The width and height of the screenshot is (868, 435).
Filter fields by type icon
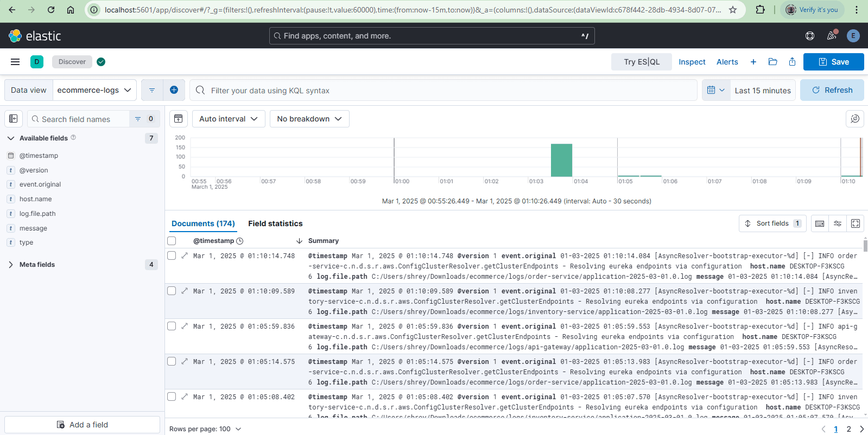pyautogui.click(x=144, y=119)
